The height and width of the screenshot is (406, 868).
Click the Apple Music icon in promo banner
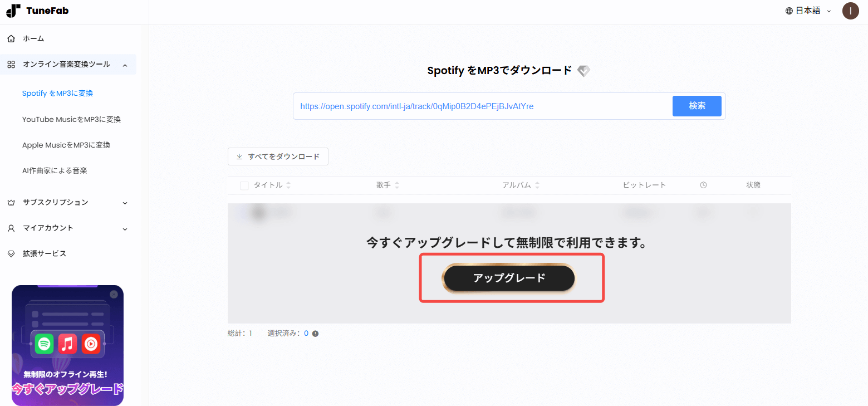coord(67,345)
